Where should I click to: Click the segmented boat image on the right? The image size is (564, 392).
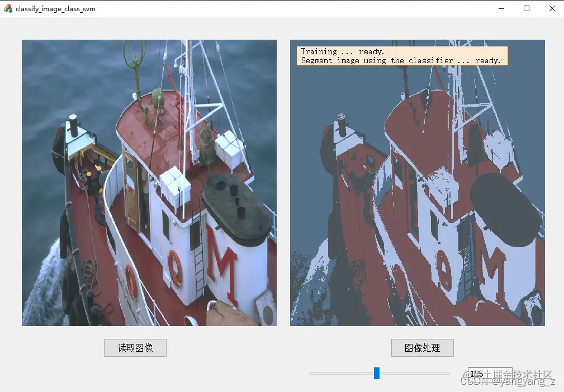[x=418, y=183]
